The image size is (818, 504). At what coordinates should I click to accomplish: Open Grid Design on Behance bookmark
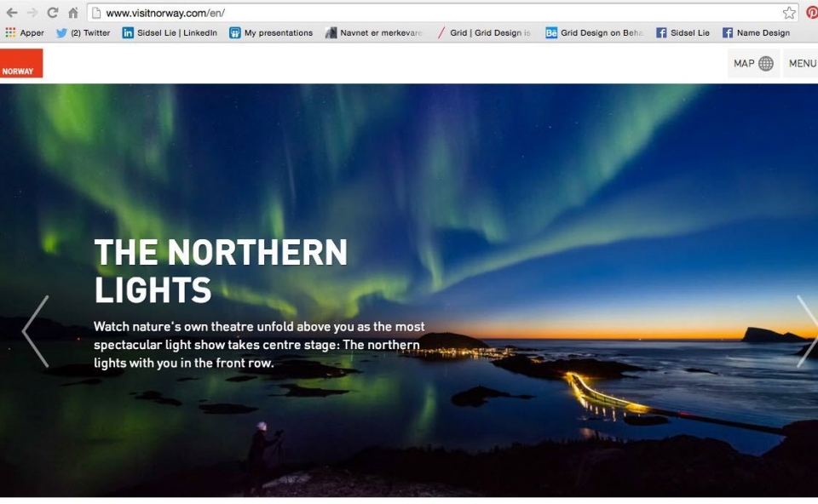click(594, 33)
